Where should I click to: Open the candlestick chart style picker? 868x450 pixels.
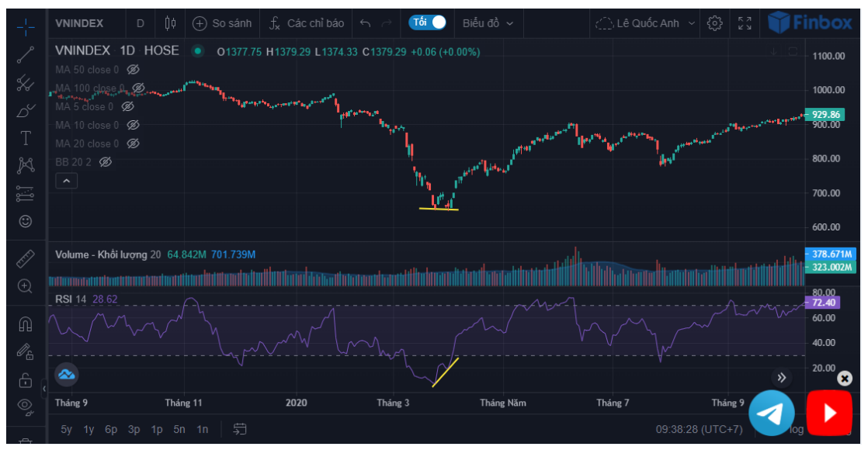tap(171, 23)
